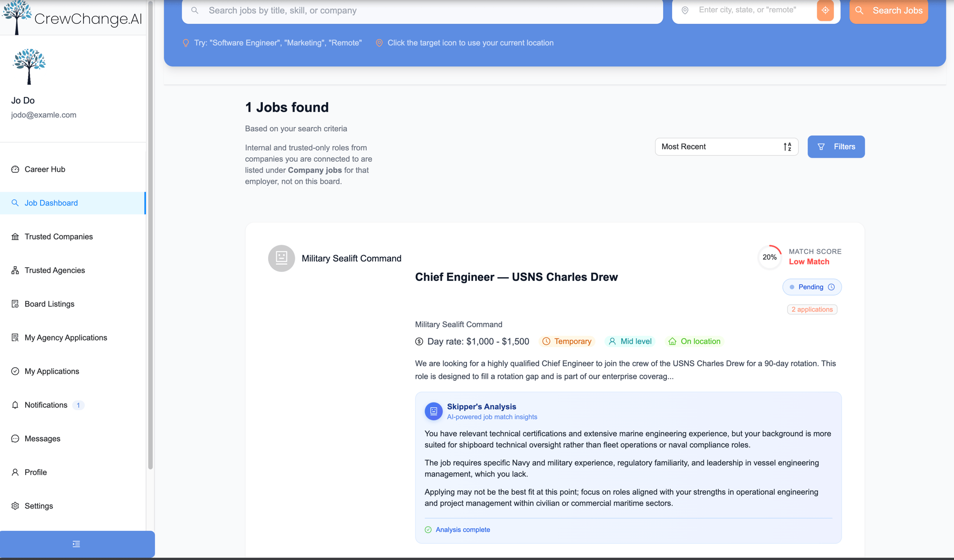This screenshot has width=954, height=560.
Task: Click the Search Jobs button
Action: click(x=889, y=10)
